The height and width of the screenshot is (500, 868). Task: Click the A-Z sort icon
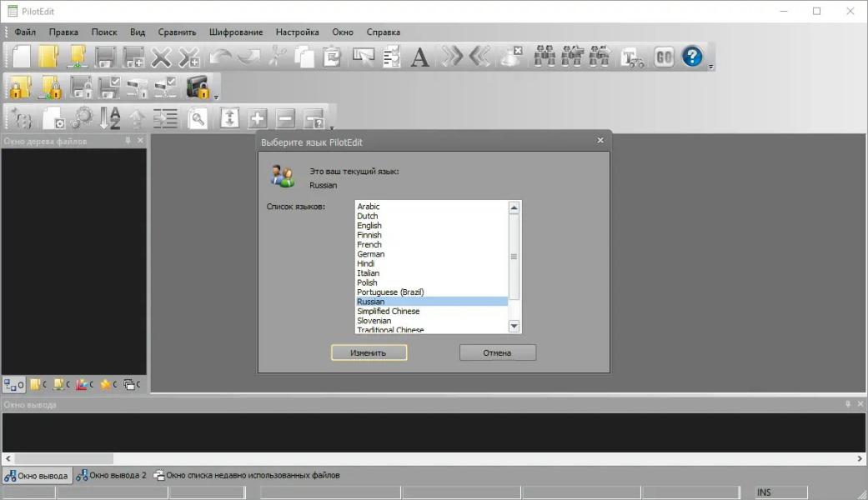[110, 118]
